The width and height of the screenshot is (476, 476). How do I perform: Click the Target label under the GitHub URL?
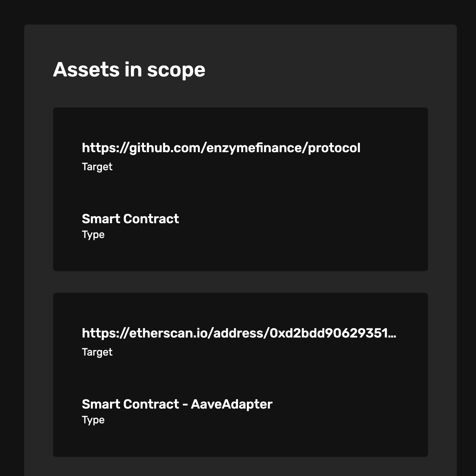[97, 167]
